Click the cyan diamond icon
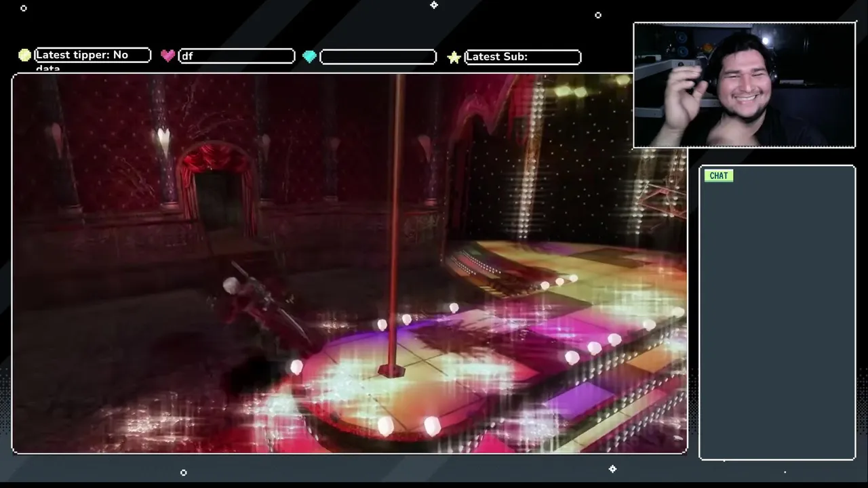 coord(309,56)
